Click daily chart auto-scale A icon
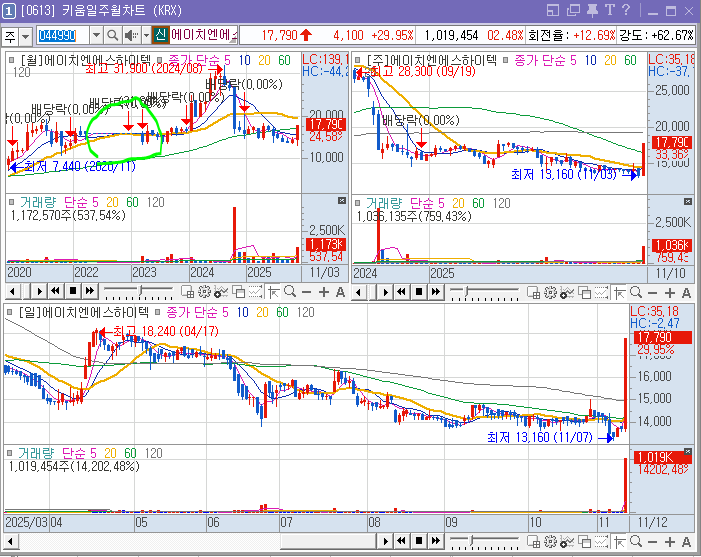701x557 pixels. (686, 542)
